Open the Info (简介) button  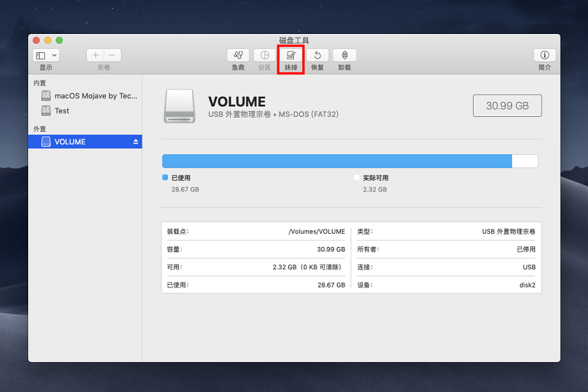point(544,56)
